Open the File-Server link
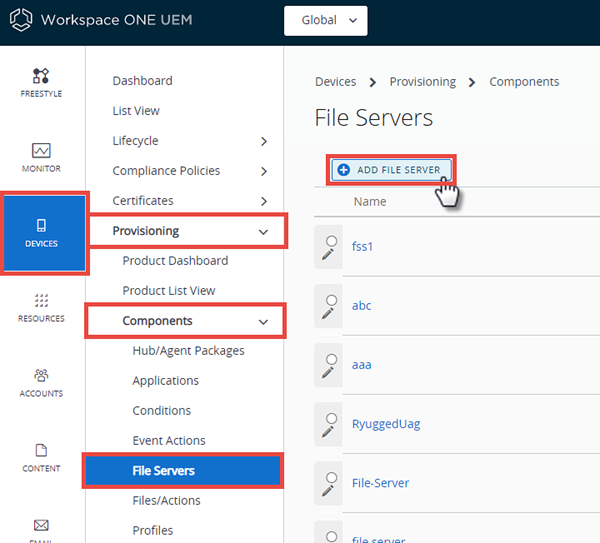 [x=380, y=483]
